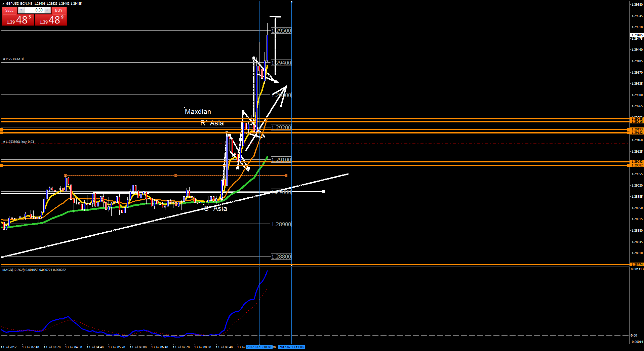This screenshot has height=351, width=644.
Task: Select the R Asia text label
Action: click(212, 123)
